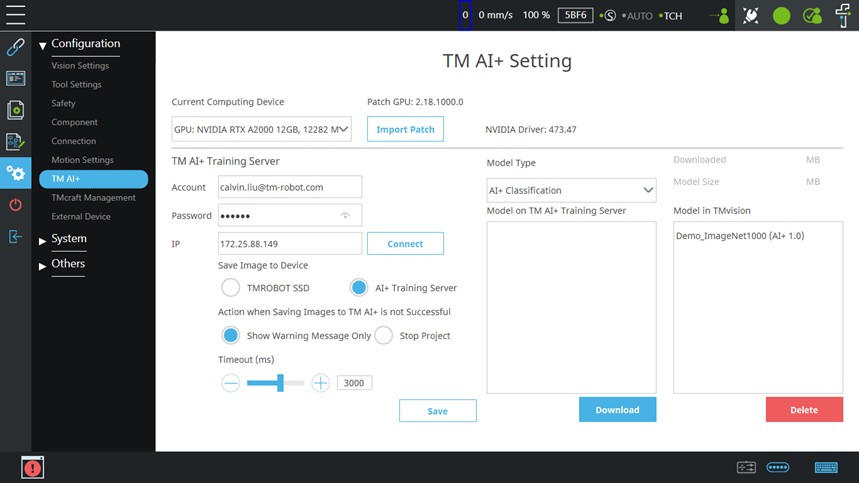This screenshot has height=483, width=859.
Task: Open the hamburger main menu
Action: pyautogui.click(x=15, y=15)
